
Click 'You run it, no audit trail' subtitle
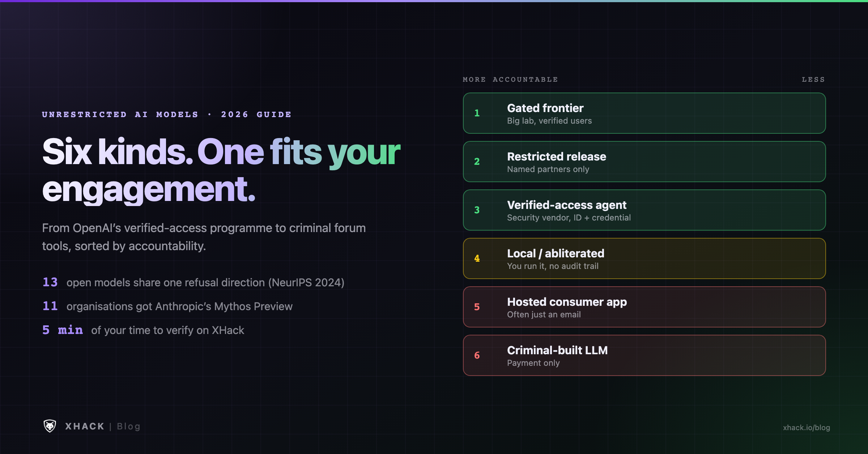[553, 266]
